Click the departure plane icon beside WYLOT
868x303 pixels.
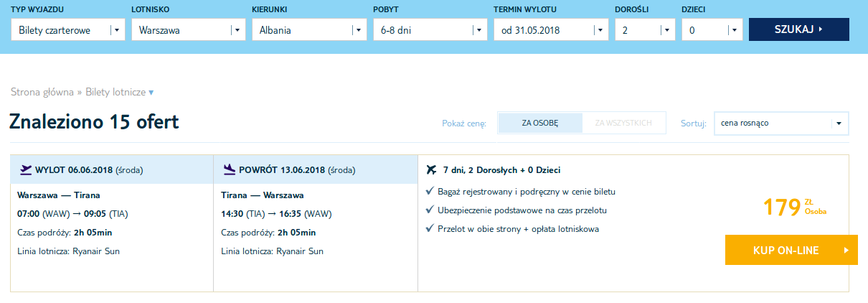click(x=26, y=170)
